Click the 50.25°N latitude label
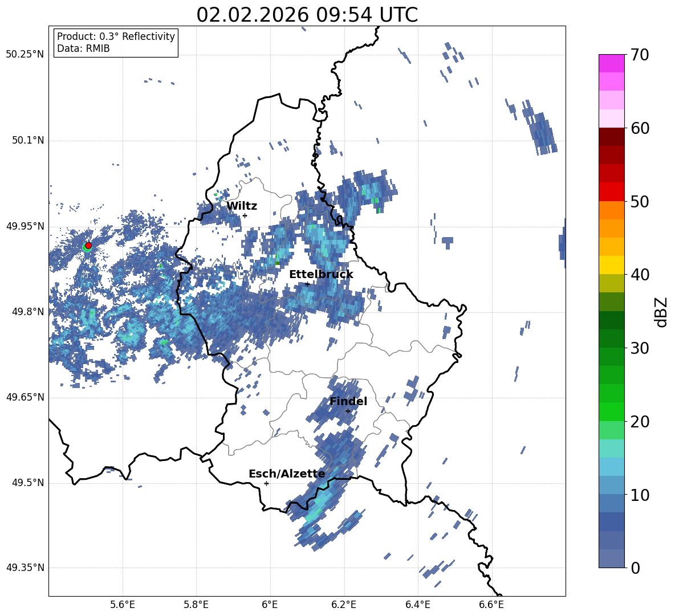The height and width of the screenshot is (616, 675). point(25,55)
